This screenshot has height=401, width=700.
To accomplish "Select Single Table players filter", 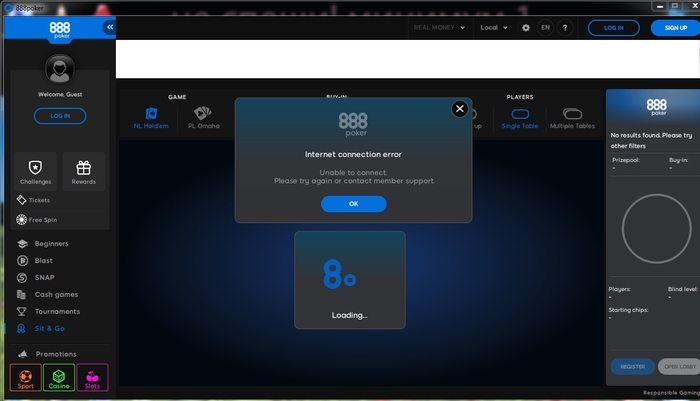I will tap(520, 119).
